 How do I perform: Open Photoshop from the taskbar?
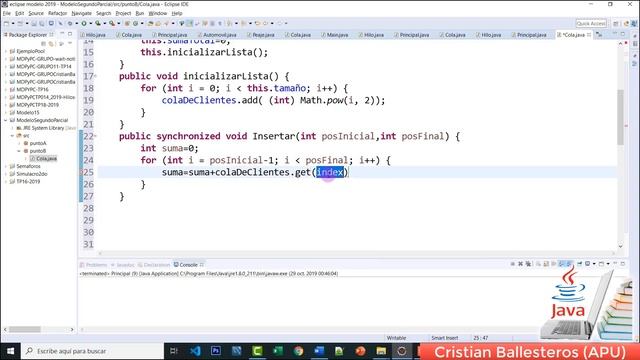[216, 351]
